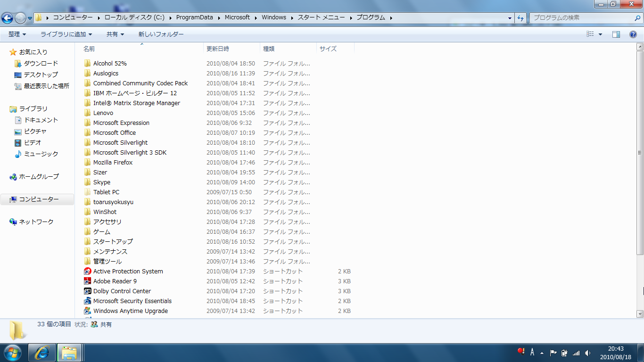Click the taskbar volume speaker icon
The height and width of the screenshot is (362, 644).
coord(587,353)
